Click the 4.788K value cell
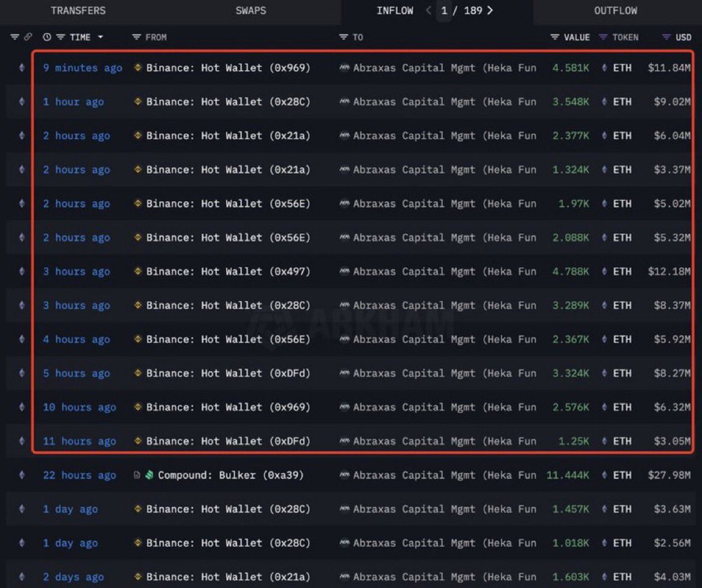Image resolution: width=702 pixels, height=588 pixels. (x=570, y=272)
